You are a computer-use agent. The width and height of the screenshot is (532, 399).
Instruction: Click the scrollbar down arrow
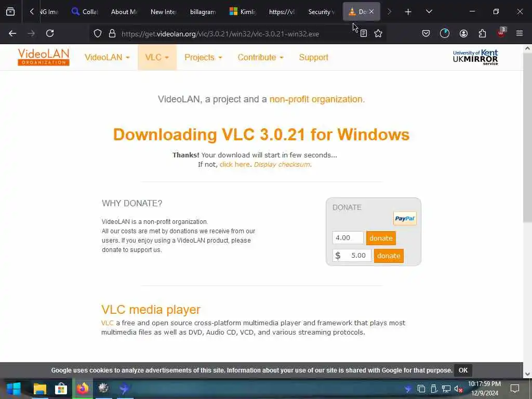527,374
